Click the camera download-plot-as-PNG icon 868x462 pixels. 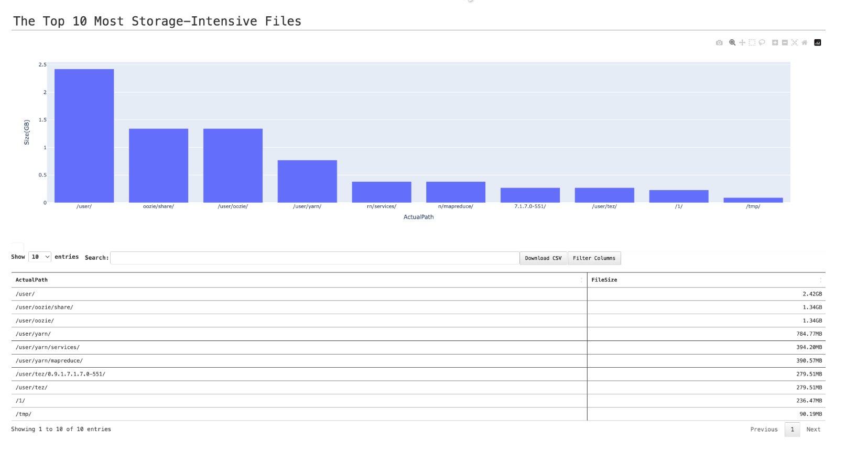[719, 43]
